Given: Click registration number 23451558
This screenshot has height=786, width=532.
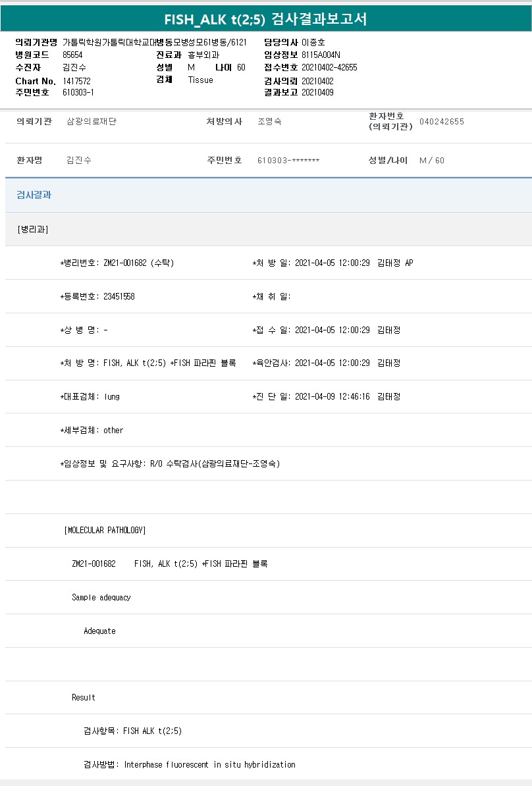Looking at the screenshot, I should click(x=119, y=297).
